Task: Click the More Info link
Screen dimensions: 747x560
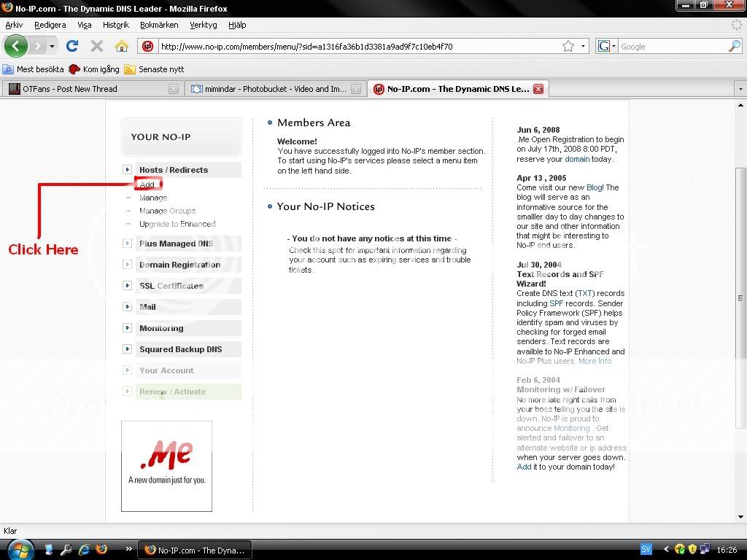Action: coord(595,361)
